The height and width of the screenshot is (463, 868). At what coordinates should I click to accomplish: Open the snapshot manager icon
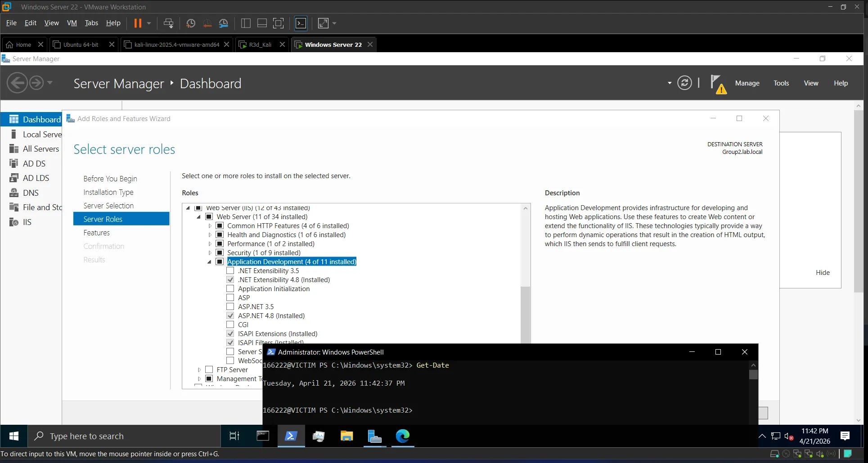[x=224, y=23]
